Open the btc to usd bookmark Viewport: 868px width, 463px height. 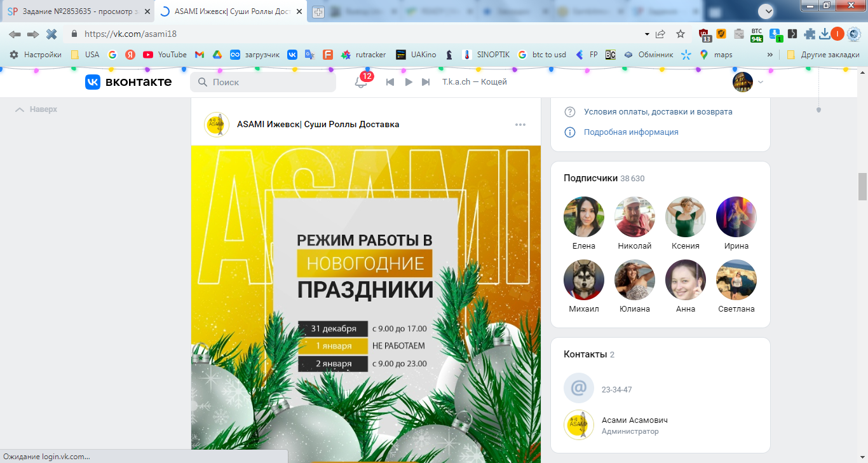(542, 55)
